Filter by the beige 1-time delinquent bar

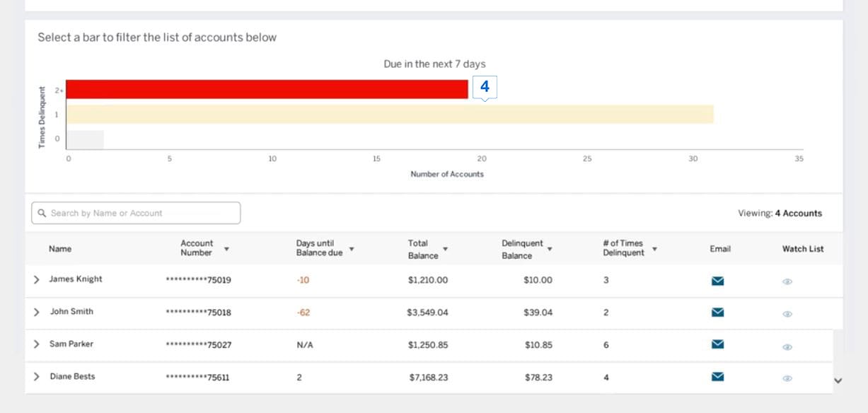coord(389,115)
